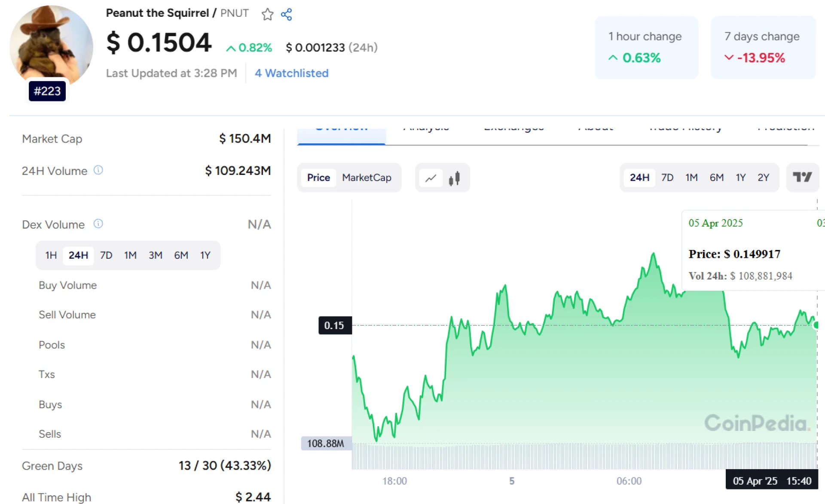Open the TradingView chart icon
Screen dimensions: 825x504
(803, 177)
